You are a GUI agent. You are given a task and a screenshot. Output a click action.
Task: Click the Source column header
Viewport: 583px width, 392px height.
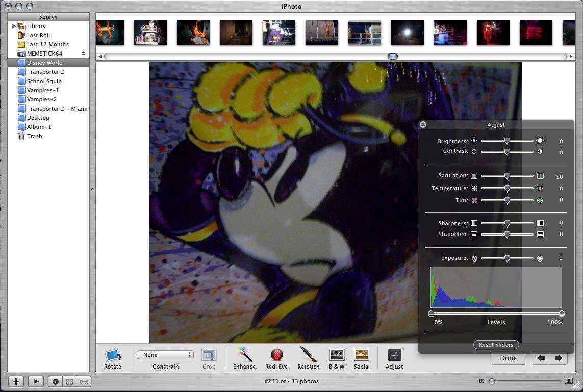point(48,17)
